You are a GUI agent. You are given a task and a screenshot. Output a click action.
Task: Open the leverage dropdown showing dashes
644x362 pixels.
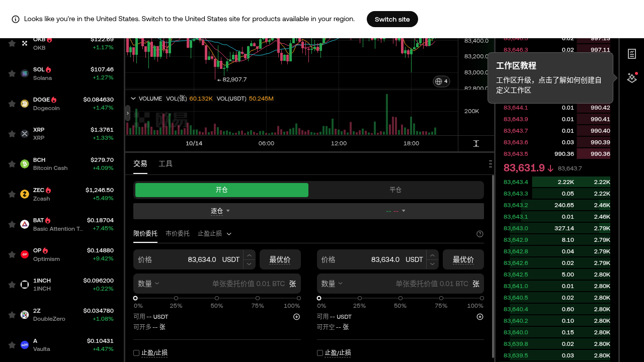point(396,211)
